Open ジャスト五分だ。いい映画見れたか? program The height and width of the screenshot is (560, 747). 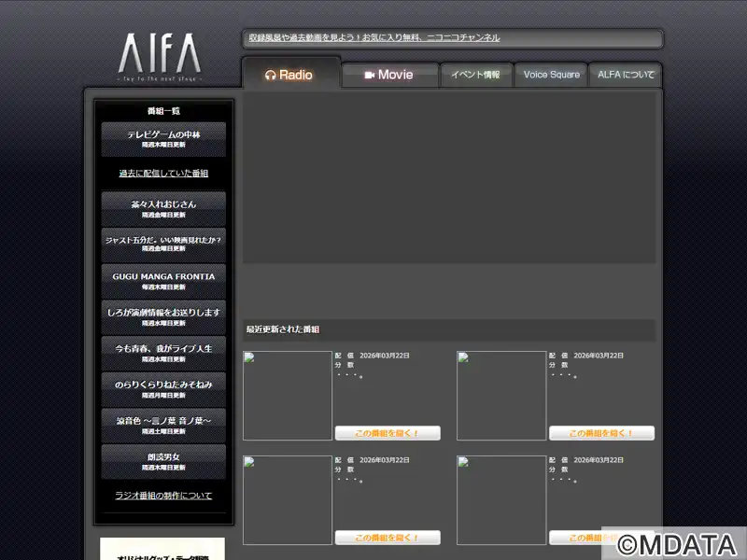[x=163, y=245]
